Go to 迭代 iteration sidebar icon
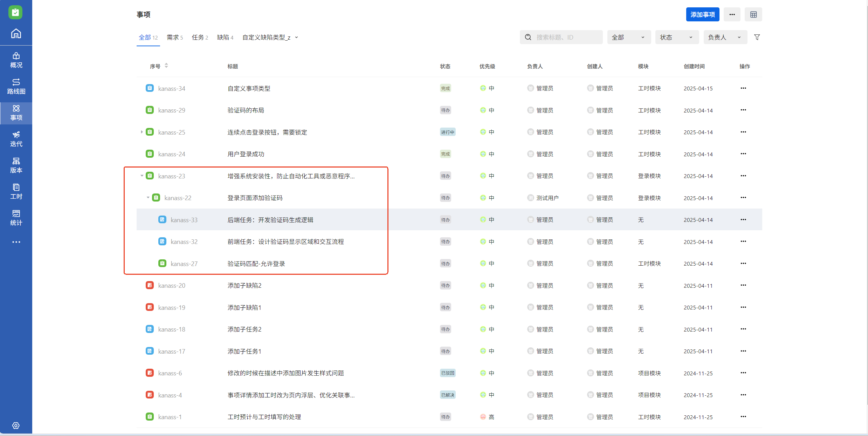Image resolution: width=868 pixels, height=436 pixels. point(16,139)
